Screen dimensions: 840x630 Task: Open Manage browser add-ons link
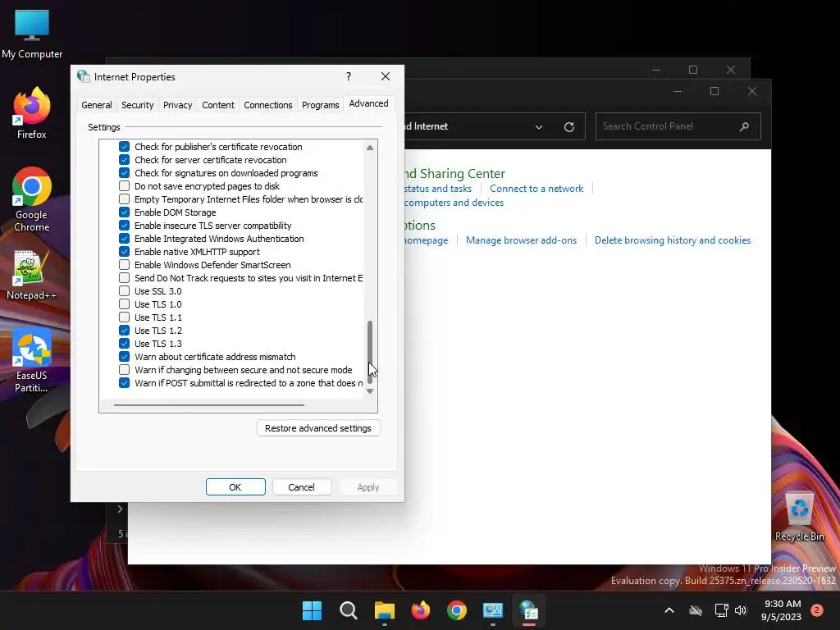[521, 240]
